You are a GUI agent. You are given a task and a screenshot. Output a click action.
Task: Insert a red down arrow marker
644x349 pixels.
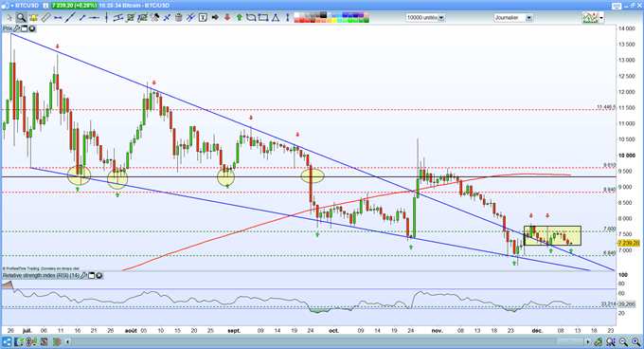click(227, 17)
